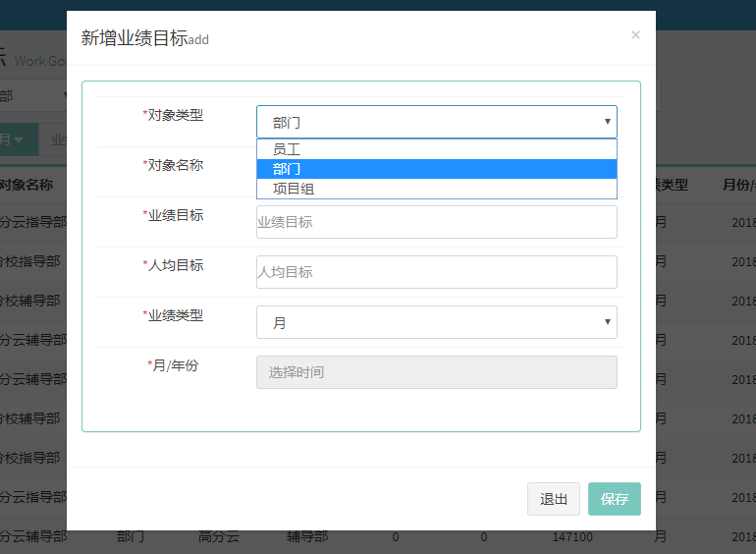Click the 新增业绩目标 dialog title
This screenshot has height=554, width=756.
[134, 38]
